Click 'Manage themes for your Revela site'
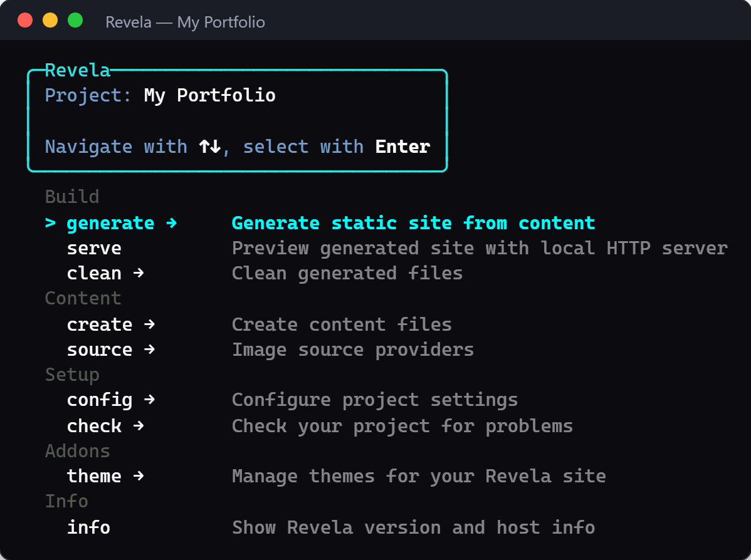 [419, 476]
